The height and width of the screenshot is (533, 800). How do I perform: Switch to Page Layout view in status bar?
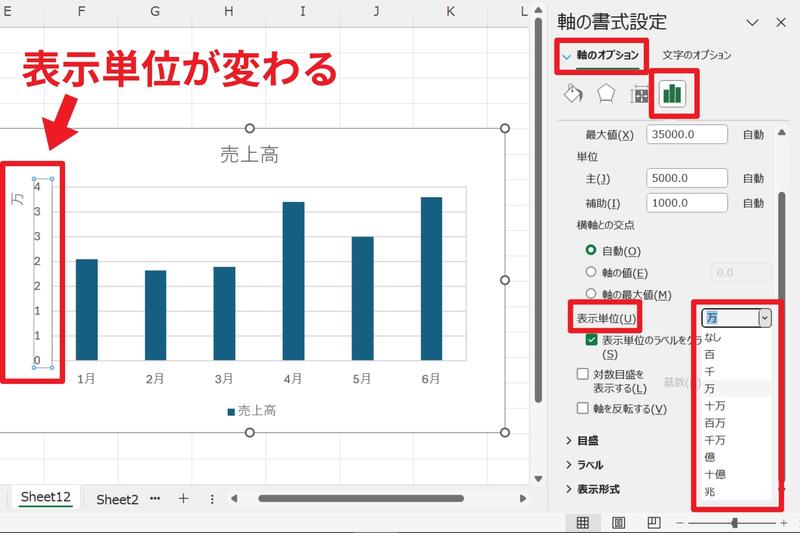click(x=618, y=522)
